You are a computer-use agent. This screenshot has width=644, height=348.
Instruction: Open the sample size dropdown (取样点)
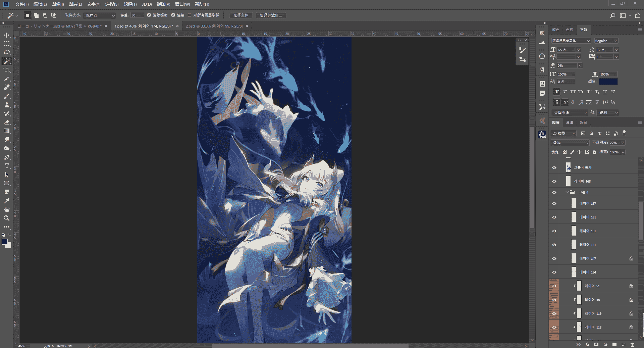(100, 15)
